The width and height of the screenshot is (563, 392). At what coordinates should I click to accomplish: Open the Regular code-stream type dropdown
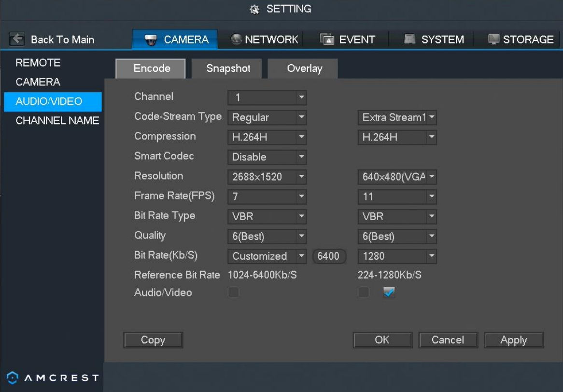pos(267,117)
